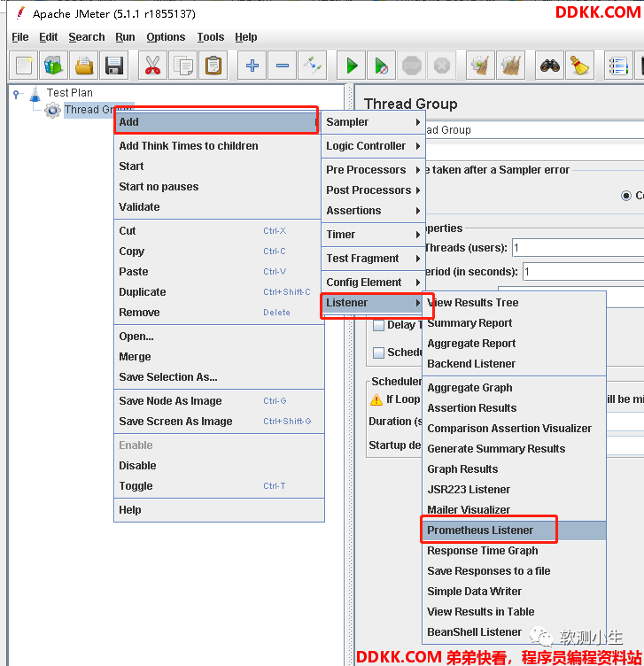This screenshot has width=644, height=666.
Task: Open the Options menu
Action: [166, 37]
